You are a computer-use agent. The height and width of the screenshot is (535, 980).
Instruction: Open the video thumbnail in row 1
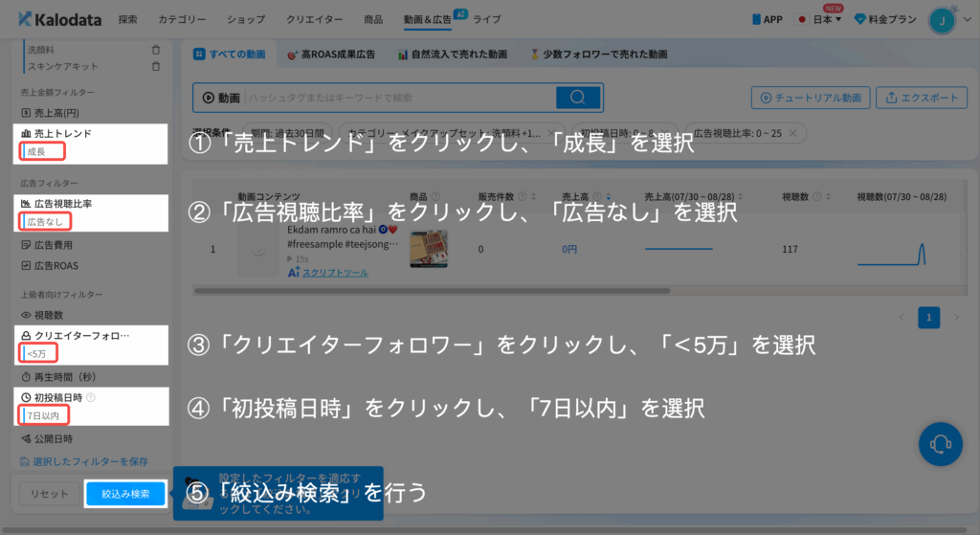pyautogui.click(x=258, y=250)
